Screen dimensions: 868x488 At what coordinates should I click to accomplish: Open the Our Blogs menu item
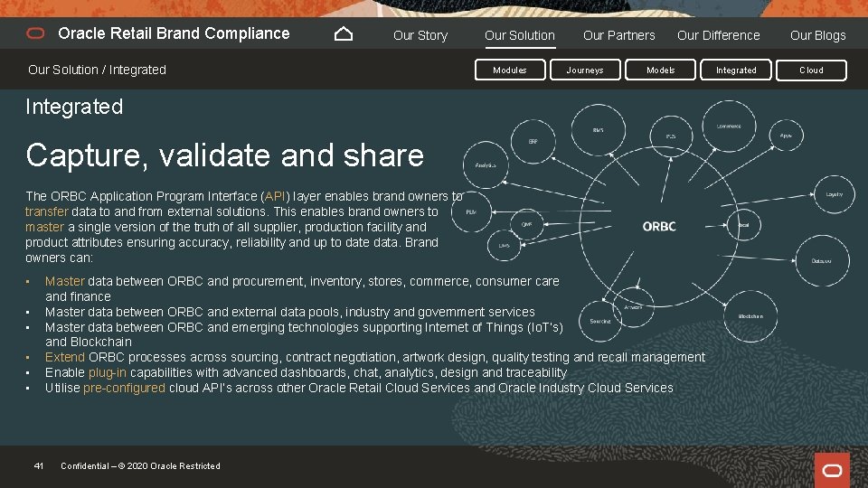click(x=817, y=35)
